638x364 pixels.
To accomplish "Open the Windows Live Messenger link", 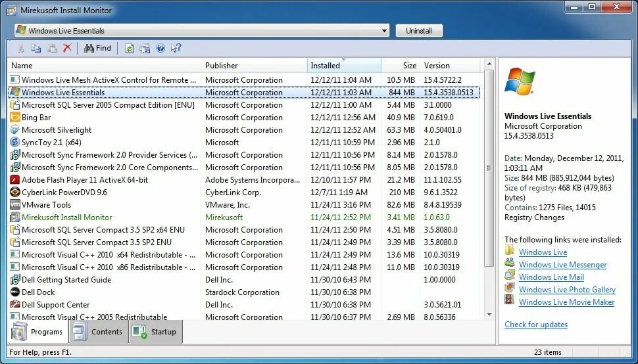I will (x=563, y=265).
